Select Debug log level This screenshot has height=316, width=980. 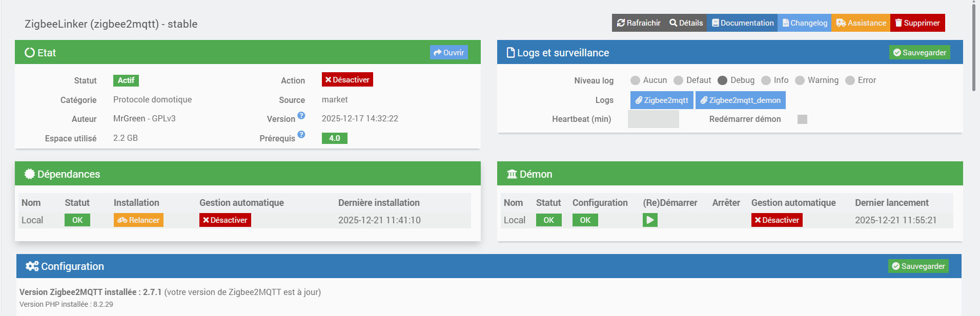pyautogui.click(x=722, y=80)
